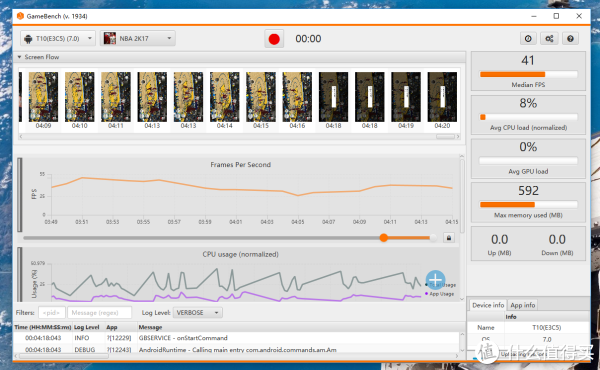The image size is (600, 370).
Task: Click the Android device icon in device selector
Action: click(x=28, y=39)
